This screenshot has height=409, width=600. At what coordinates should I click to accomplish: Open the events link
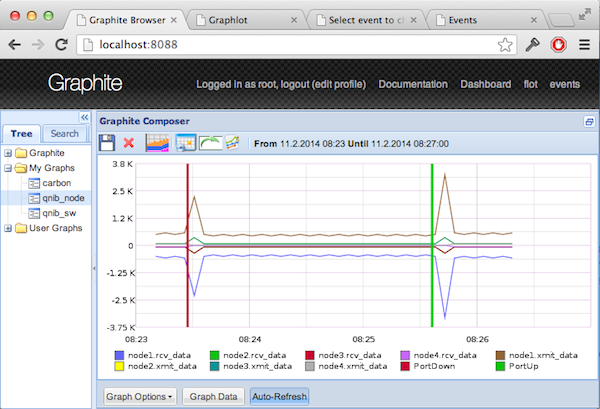(565, 84)
